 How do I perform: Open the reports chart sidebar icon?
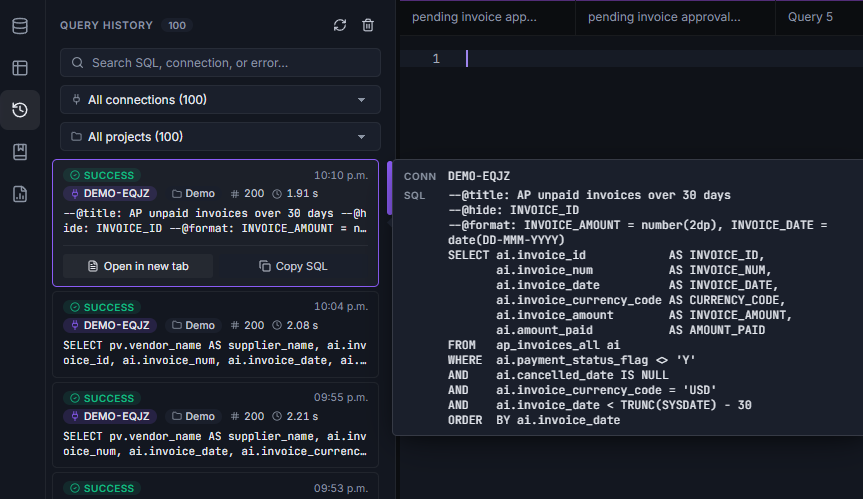[x=20, y=194]
